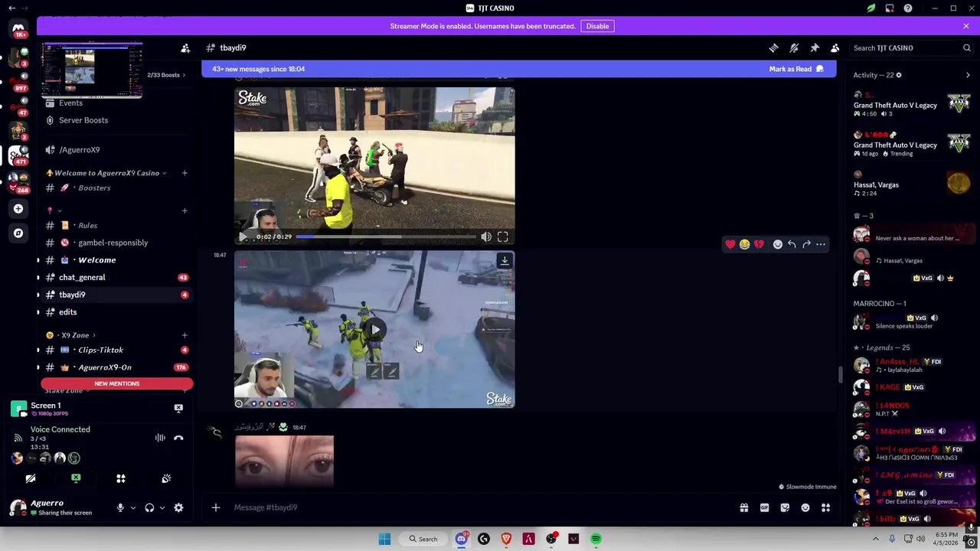Jump to NEW MENTIONS

click(117, 383)
